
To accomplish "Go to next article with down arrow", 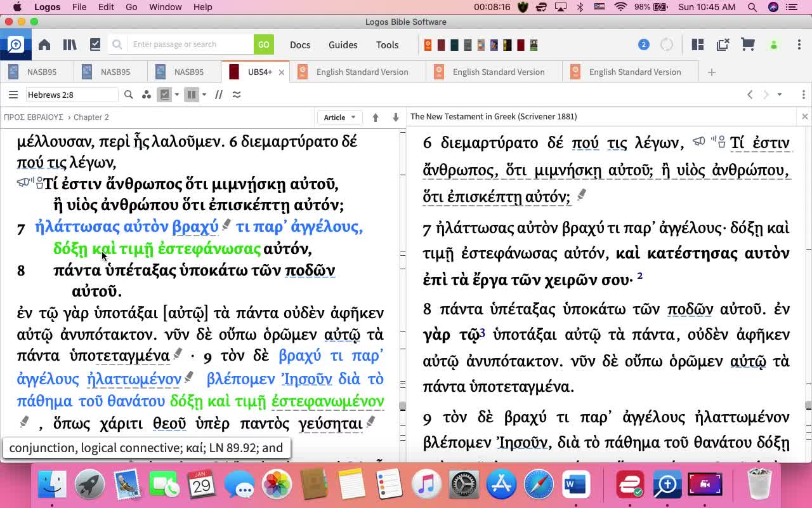I will pos(395,117).
